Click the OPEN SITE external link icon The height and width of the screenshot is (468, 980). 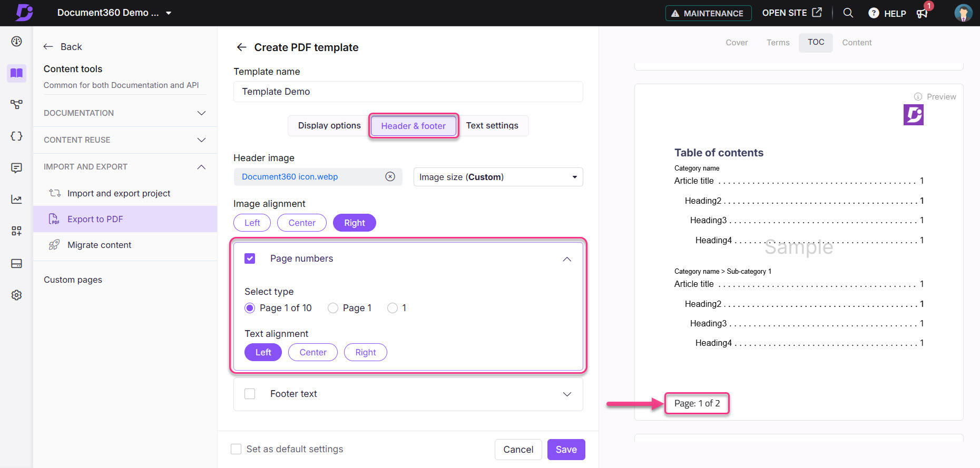pyautogui.click(x=817, y=12)
